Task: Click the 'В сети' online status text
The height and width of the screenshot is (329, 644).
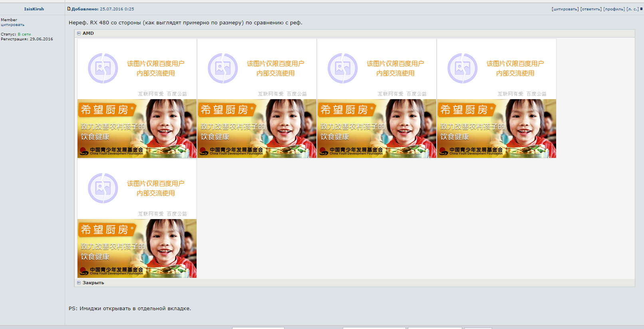Action: (x=24, y=34)
